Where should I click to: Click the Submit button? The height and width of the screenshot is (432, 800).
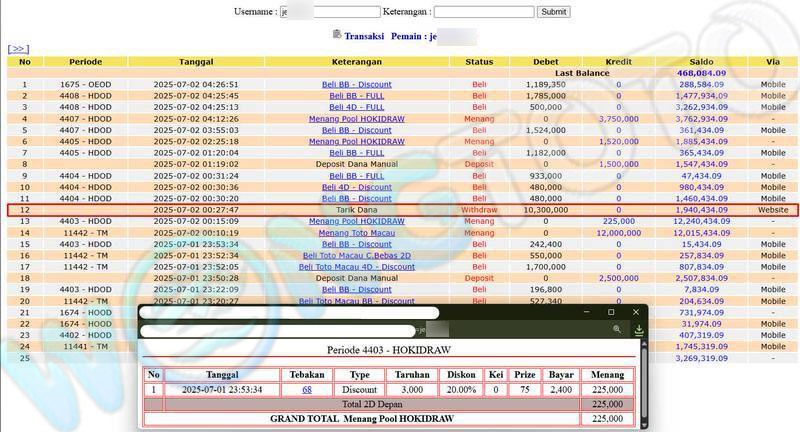pyautogui.click(x=553, y=12)
